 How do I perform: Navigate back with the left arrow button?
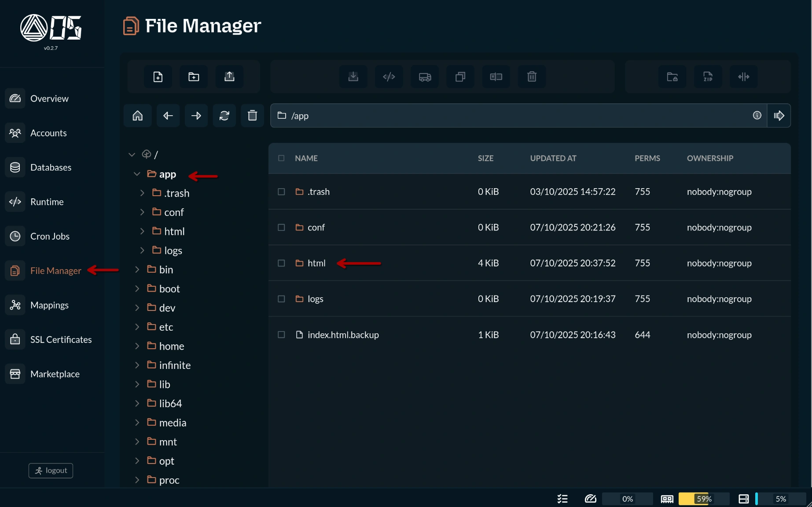click(168, 116)
